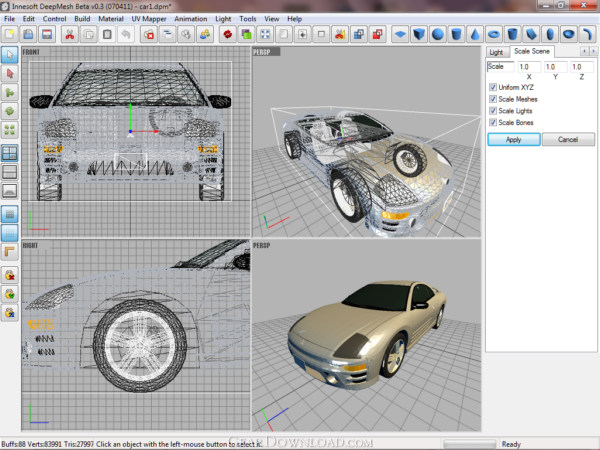The width and height of the screenshot is (600, 450).
Task: Select the red arrow select tool
Action: pos(10,73)
